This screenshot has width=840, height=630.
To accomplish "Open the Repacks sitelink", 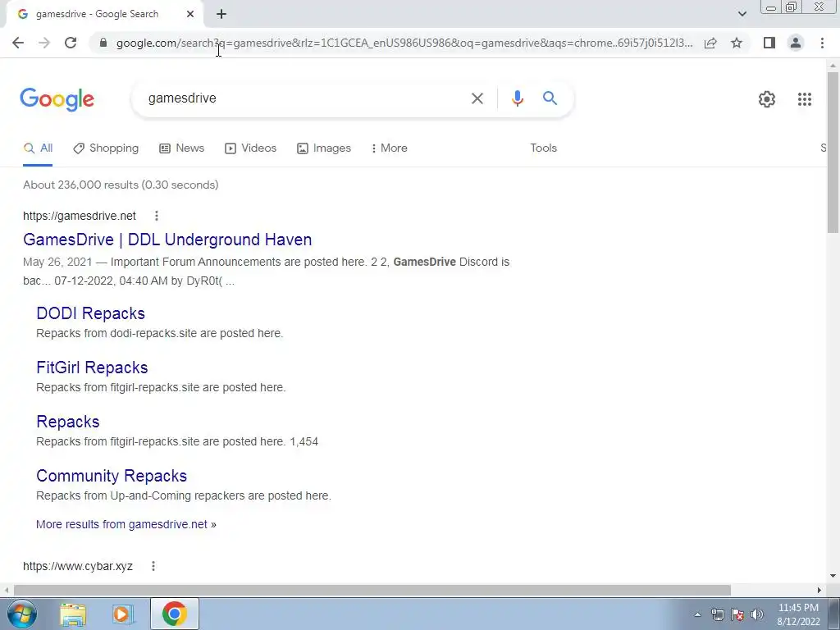I will click(68, 422).
